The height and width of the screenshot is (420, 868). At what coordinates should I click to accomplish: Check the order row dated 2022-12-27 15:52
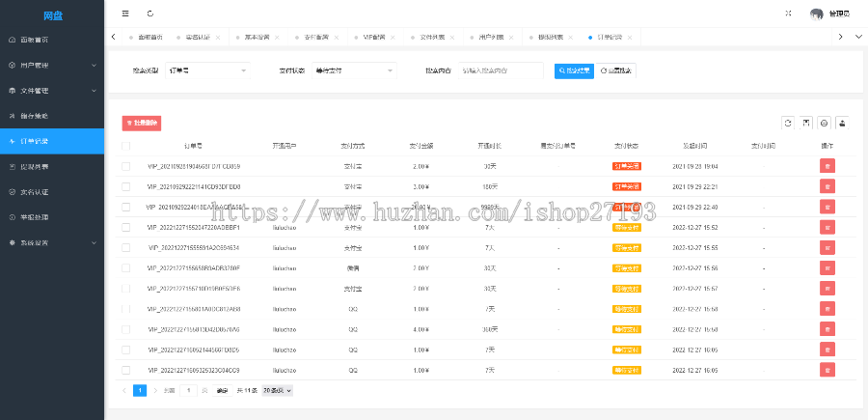point(125,227)
